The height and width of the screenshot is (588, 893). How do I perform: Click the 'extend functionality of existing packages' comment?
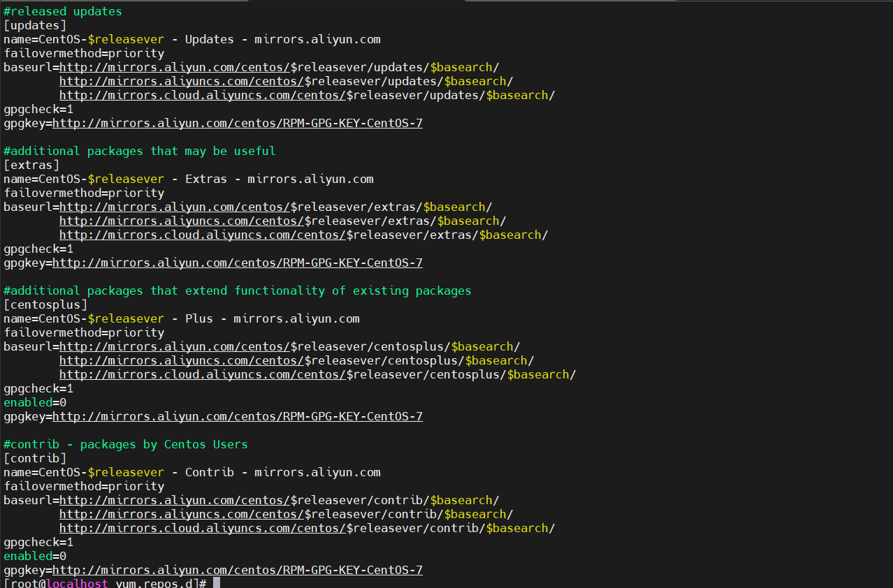[238, 291]
